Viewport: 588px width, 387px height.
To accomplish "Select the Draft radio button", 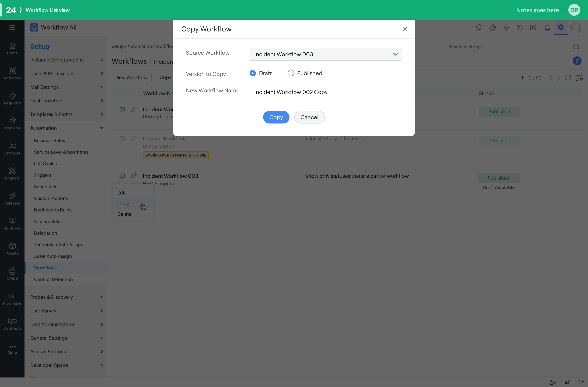I will (253, 73).
